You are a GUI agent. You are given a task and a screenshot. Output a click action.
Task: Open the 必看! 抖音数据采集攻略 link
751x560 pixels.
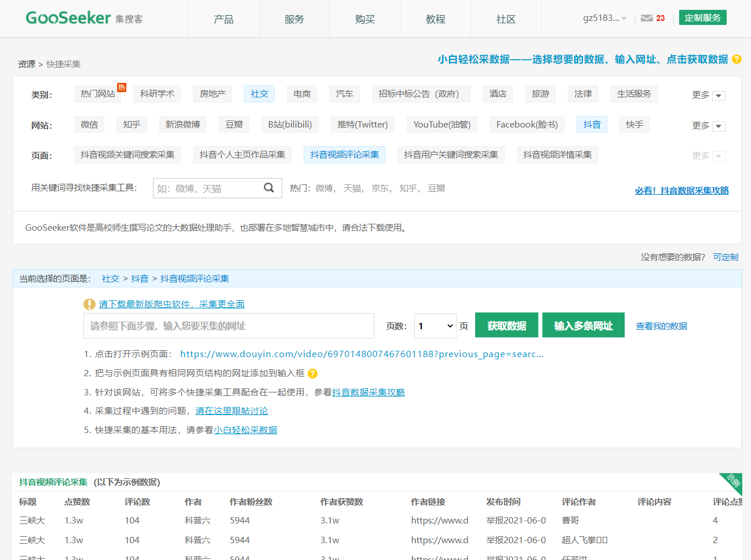(x=681, y=190)
